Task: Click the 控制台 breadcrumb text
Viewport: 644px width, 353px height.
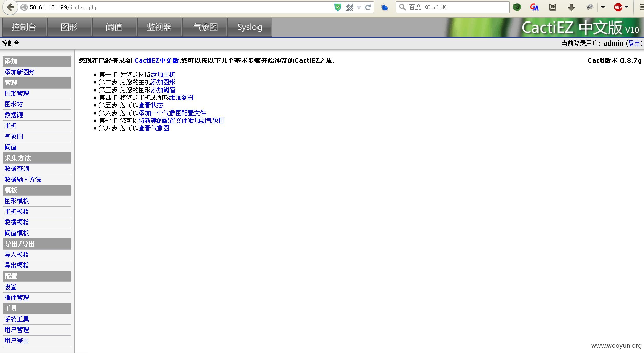Action: coord(10,43)
